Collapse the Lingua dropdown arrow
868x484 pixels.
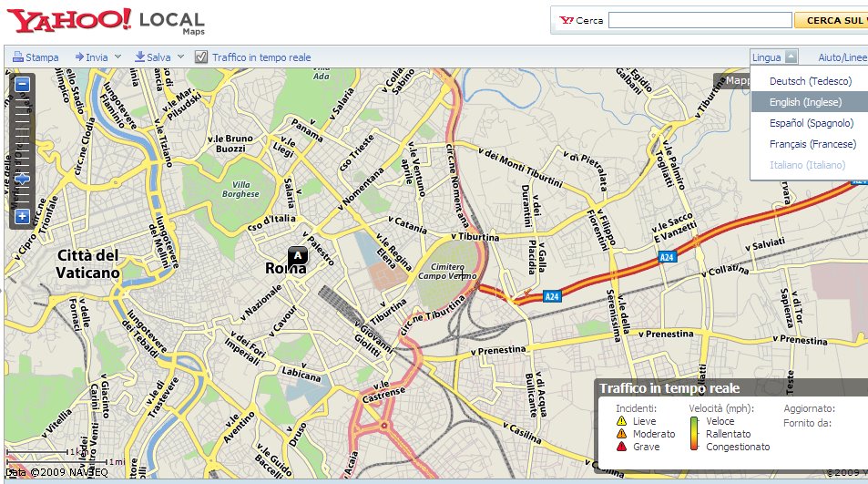click(791, 57)
